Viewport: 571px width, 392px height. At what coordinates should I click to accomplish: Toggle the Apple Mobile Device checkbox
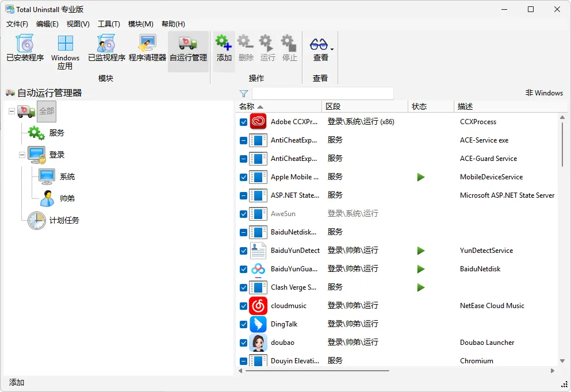[x=244, y=177]
